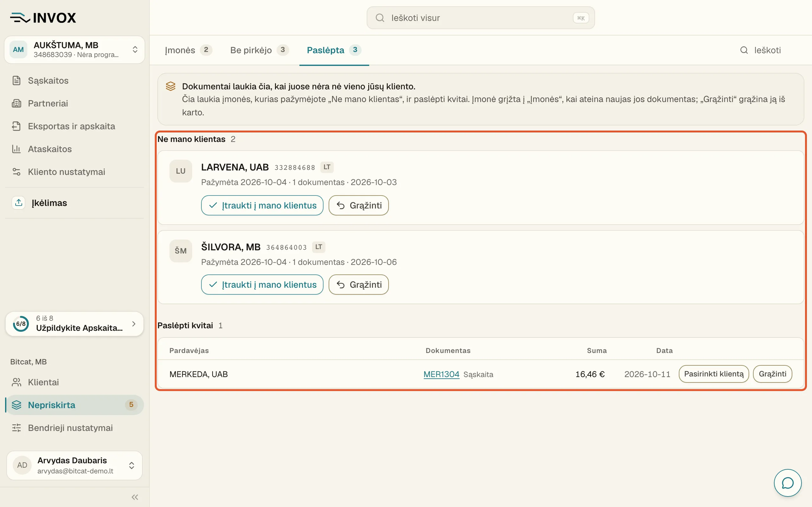Image resolution: width=812 pixels, height=507 pixels.
Task: Click the Įkėlimas upload icon
Action: 18,202
